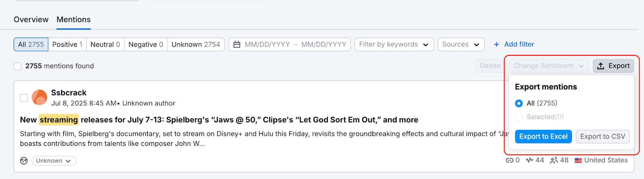Click the backlinks chain icon
The image size is (644, 179).
click(510, 160)
